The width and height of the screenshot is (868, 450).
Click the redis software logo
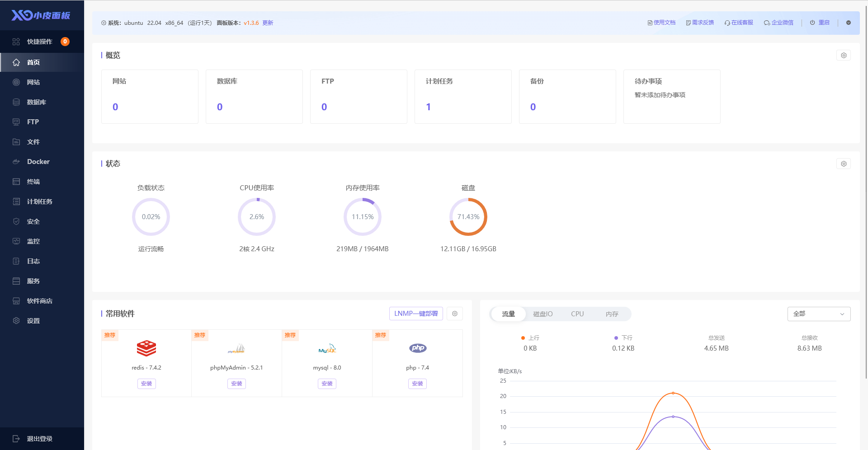pos(146,348)
